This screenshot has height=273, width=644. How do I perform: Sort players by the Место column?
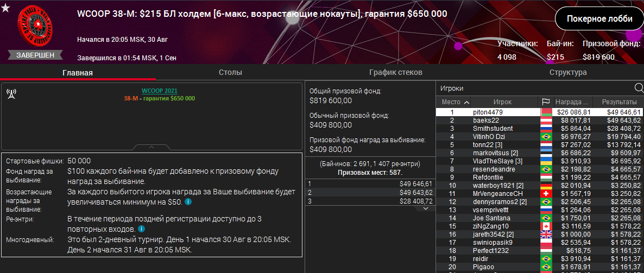click(455, 102)
